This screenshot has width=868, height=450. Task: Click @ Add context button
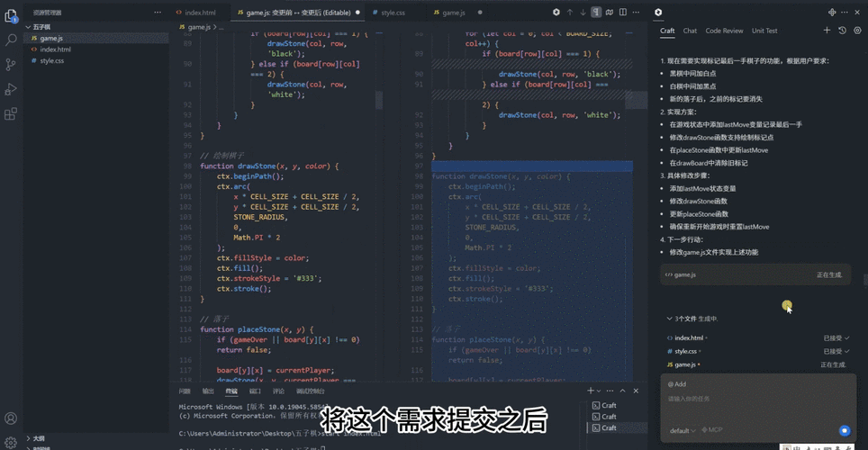coord(676,383)
